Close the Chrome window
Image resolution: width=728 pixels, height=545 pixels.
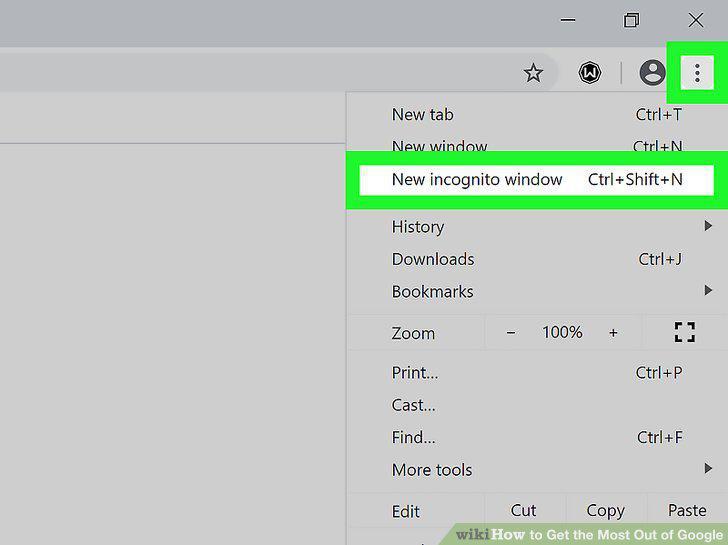[696, 20]
